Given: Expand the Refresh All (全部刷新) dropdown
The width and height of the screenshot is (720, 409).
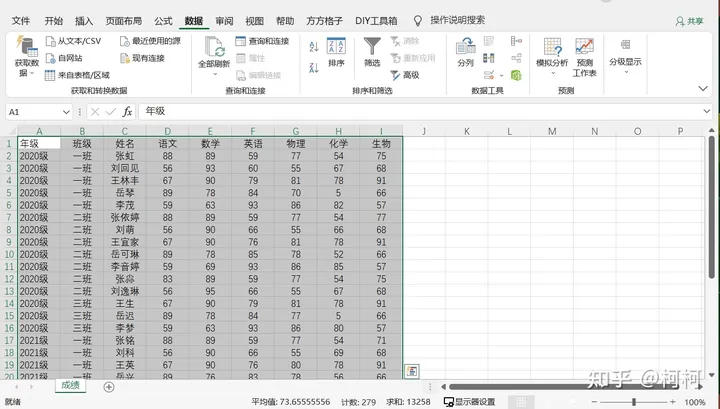Looking at the screenshot, I should tap(214, 72).
